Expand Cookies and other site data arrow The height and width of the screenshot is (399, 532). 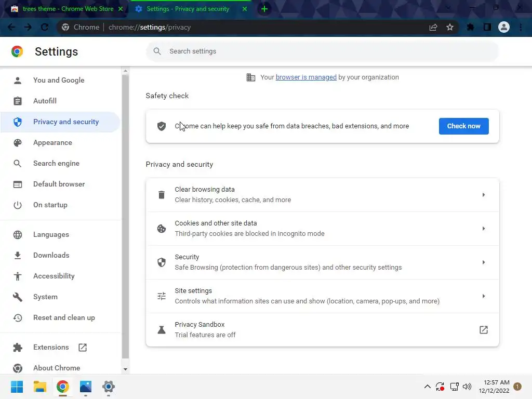click(x=484, y=229)
